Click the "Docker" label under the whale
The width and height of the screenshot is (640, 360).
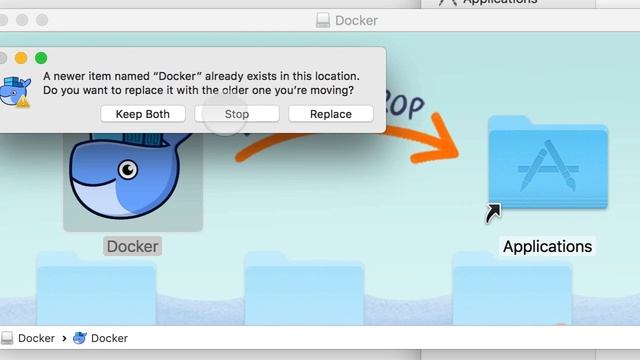(x=133, y=247)
